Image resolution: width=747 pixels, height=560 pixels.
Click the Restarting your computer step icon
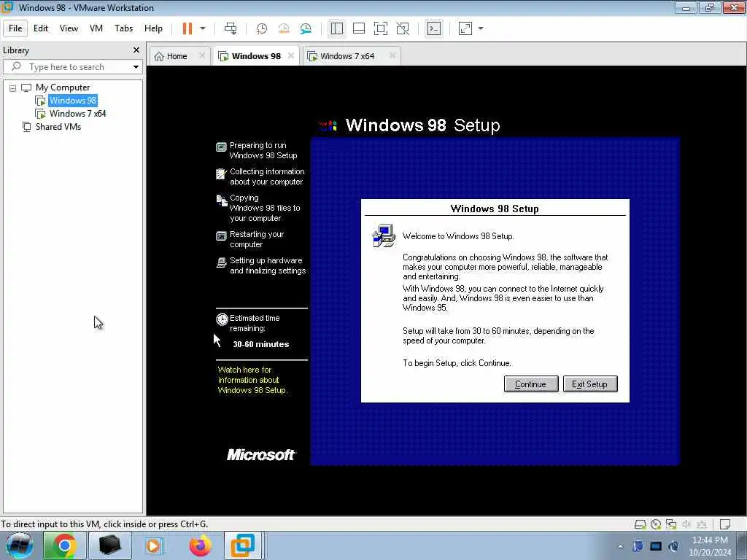tap(221, 236)
